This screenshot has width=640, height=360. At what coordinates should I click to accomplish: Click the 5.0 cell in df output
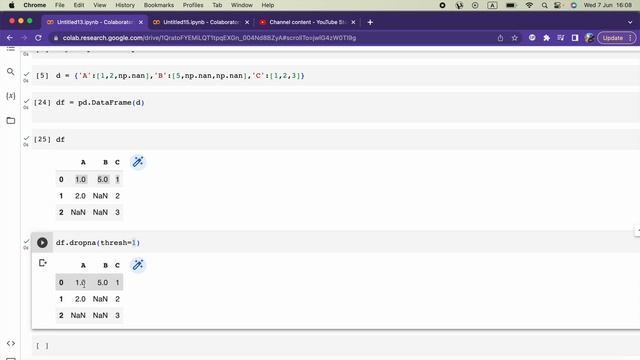tap(102, 179)
